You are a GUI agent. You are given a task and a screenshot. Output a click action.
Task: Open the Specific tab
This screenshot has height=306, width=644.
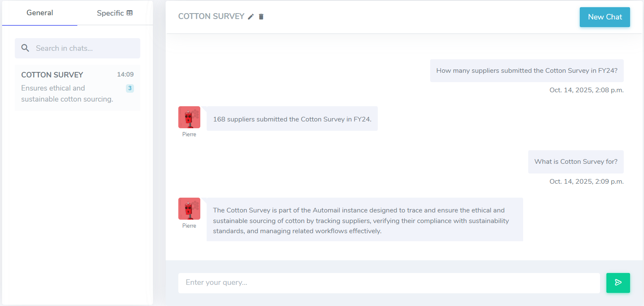tap(115, 13)
